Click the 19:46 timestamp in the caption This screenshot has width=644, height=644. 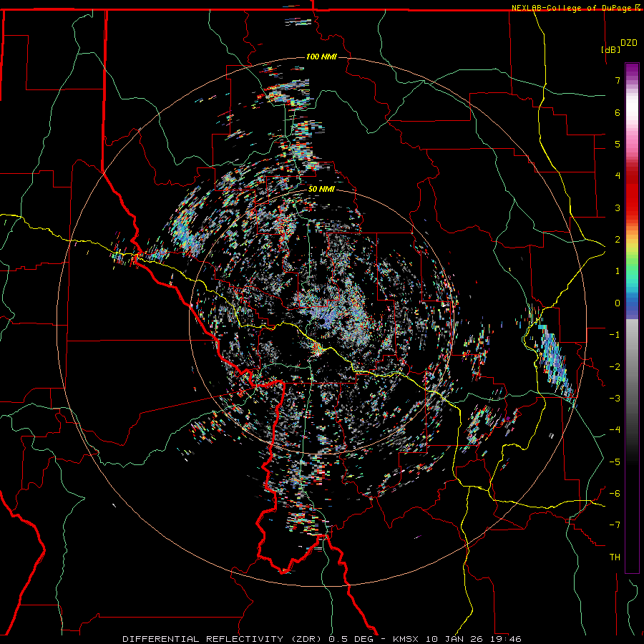(x=507, y=638)
